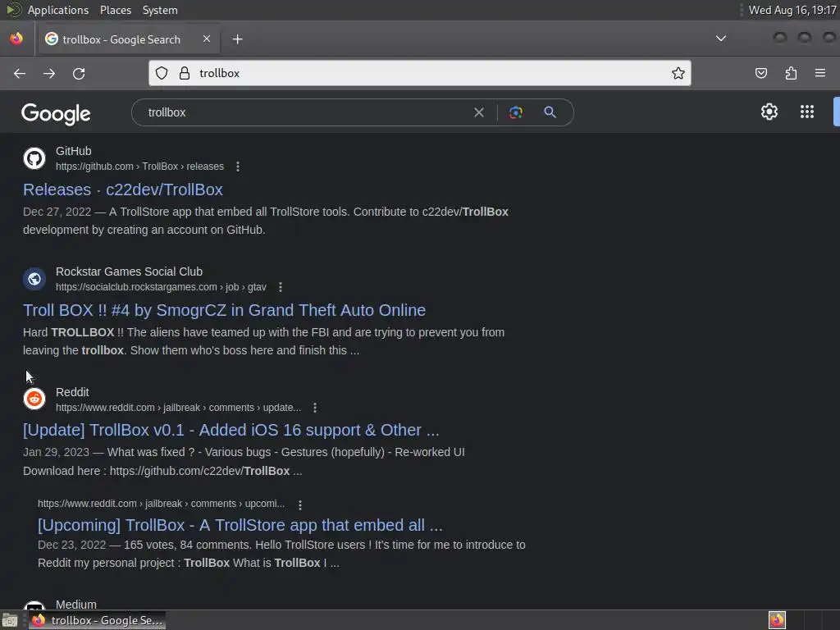Open the TrollBox v0.1 iOS 16 update link
This screenshot has height=630, width=840.
point(231,430)
